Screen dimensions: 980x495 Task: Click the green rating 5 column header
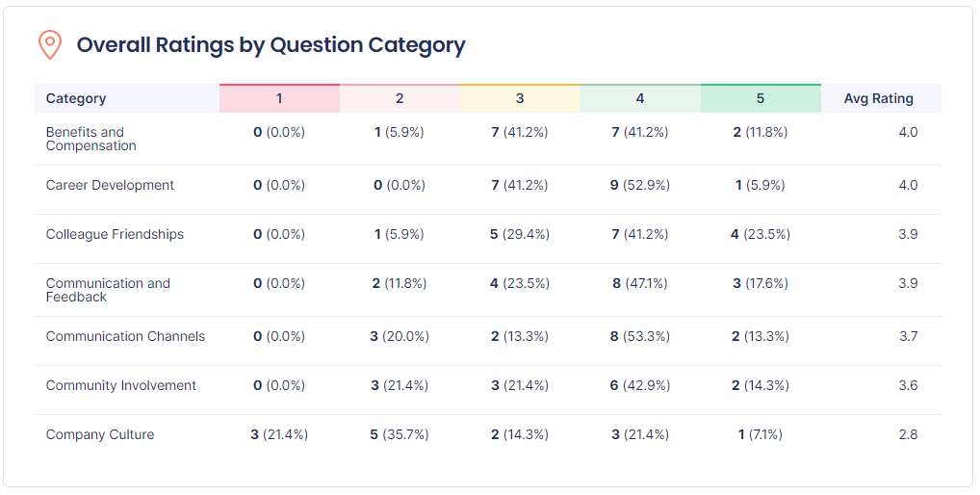pos(761,98)
